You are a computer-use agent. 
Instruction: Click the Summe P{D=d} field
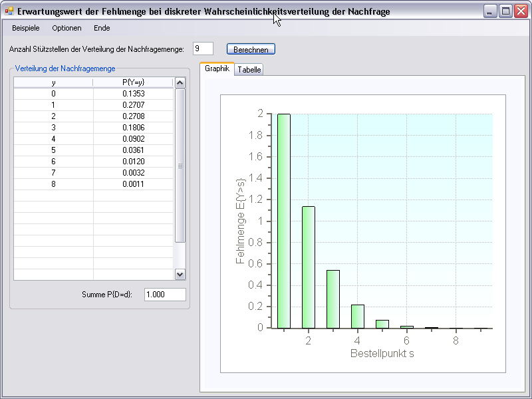pos(165,295)
